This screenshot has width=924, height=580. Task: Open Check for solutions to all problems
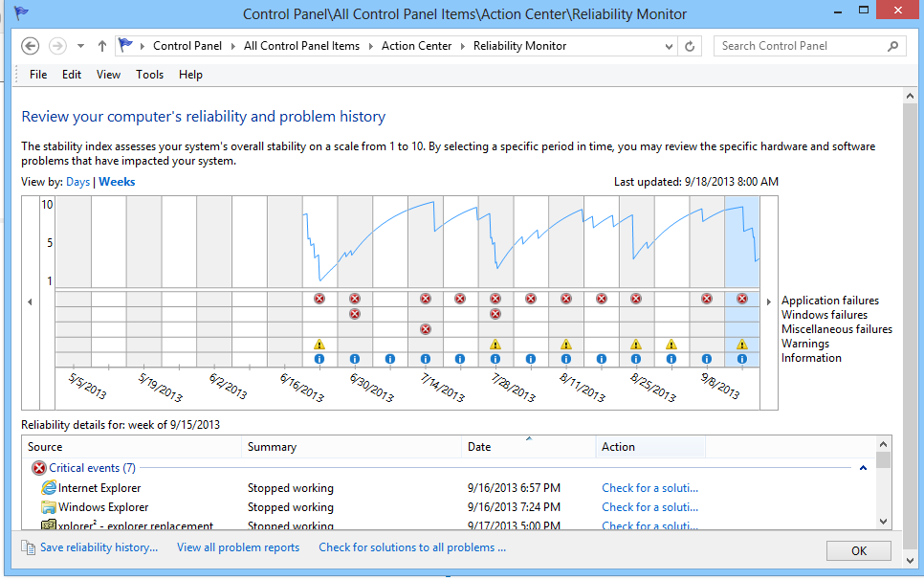[411, 547]
